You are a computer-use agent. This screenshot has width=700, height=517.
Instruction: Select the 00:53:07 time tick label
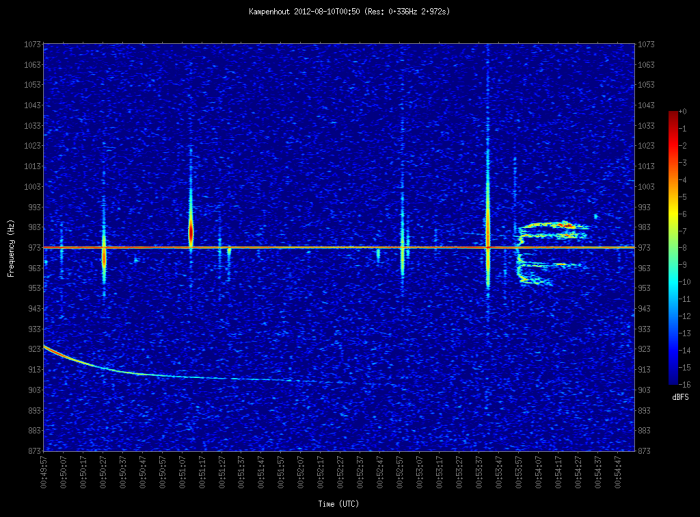[x=419, y=472]
